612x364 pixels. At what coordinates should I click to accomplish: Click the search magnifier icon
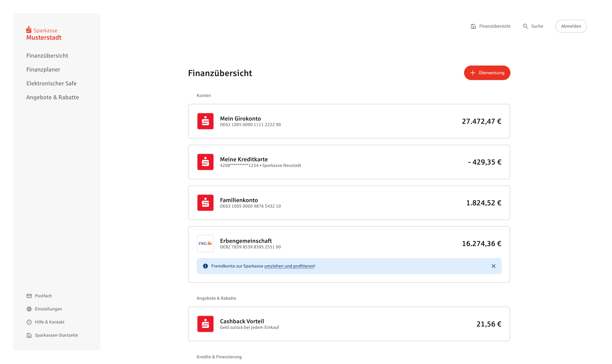coord(525,26)
